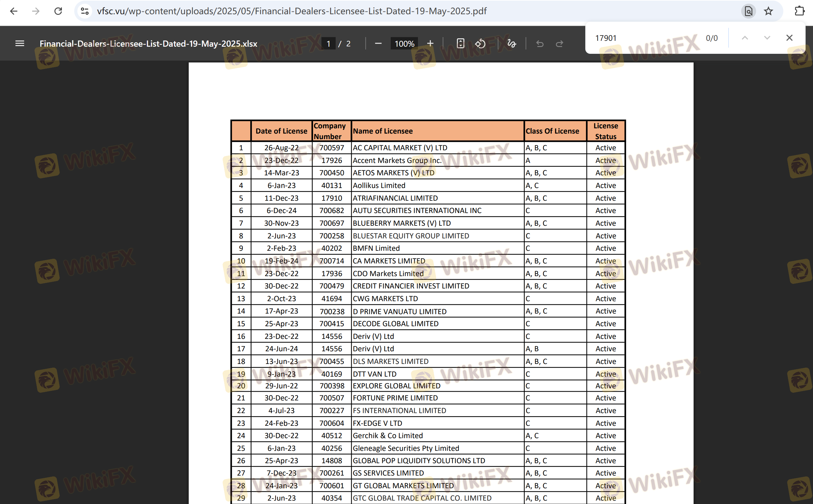This screenshot has height=504, width=813.
Task: Click the vfsc.vu URL address bar
Action: tap(400, 11)
